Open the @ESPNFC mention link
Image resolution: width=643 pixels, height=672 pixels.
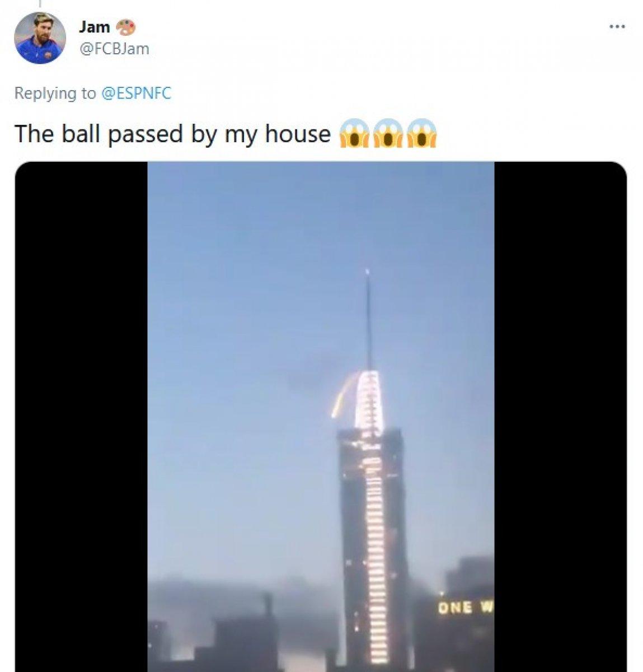point(136,93)
